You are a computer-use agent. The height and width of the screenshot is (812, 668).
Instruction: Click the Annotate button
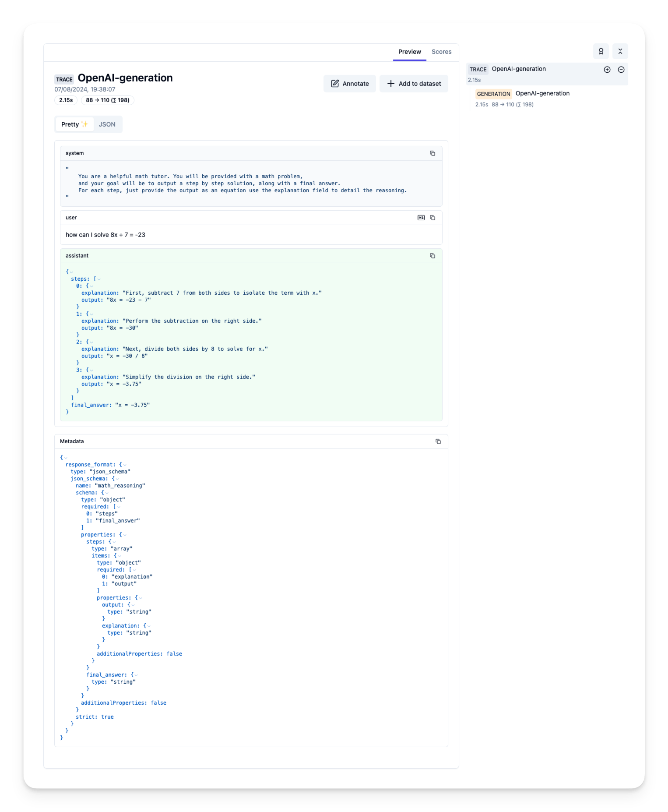349,84
